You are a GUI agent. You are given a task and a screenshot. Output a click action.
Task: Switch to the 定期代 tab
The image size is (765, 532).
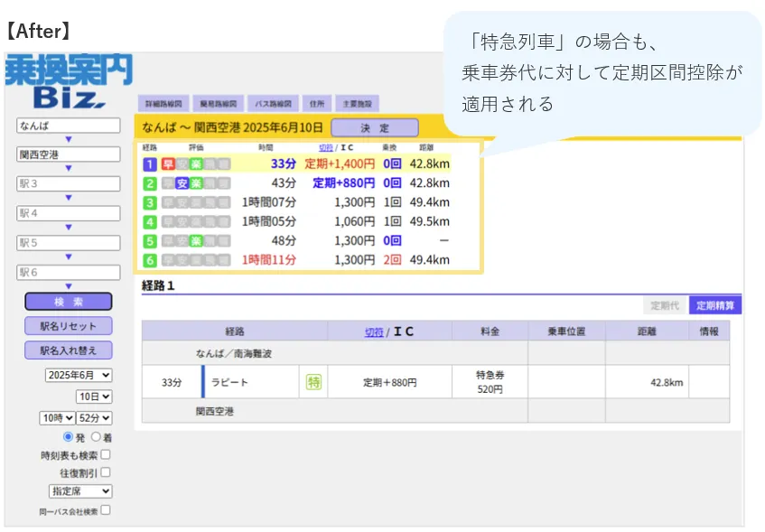pos(665,306)
